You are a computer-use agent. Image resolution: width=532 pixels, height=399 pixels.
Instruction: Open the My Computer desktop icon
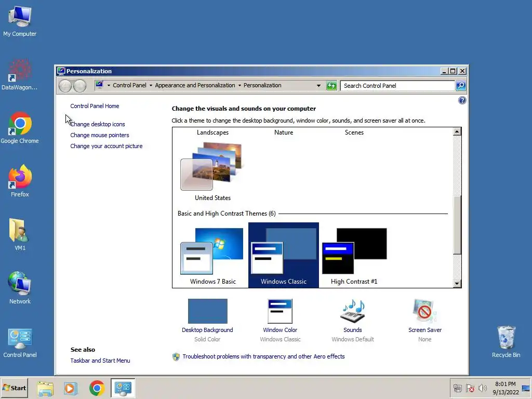[x=20, y=22]
